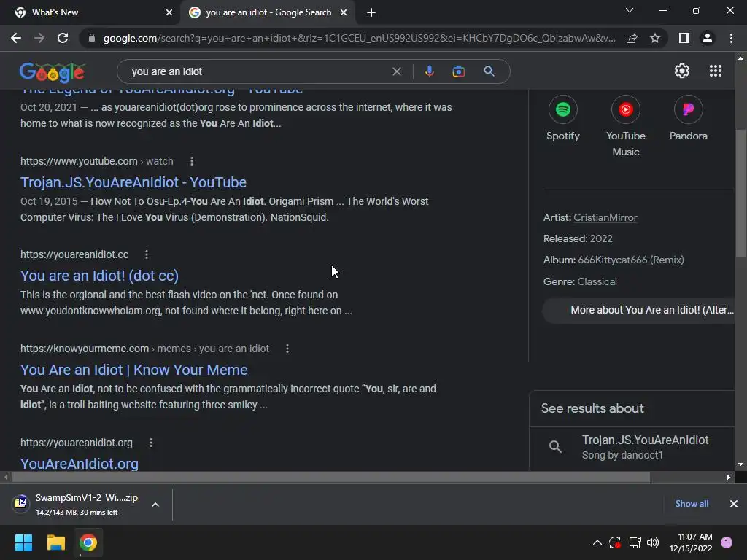
Task: Click scrollbar down arrow
Action: [x=740, y=464]
